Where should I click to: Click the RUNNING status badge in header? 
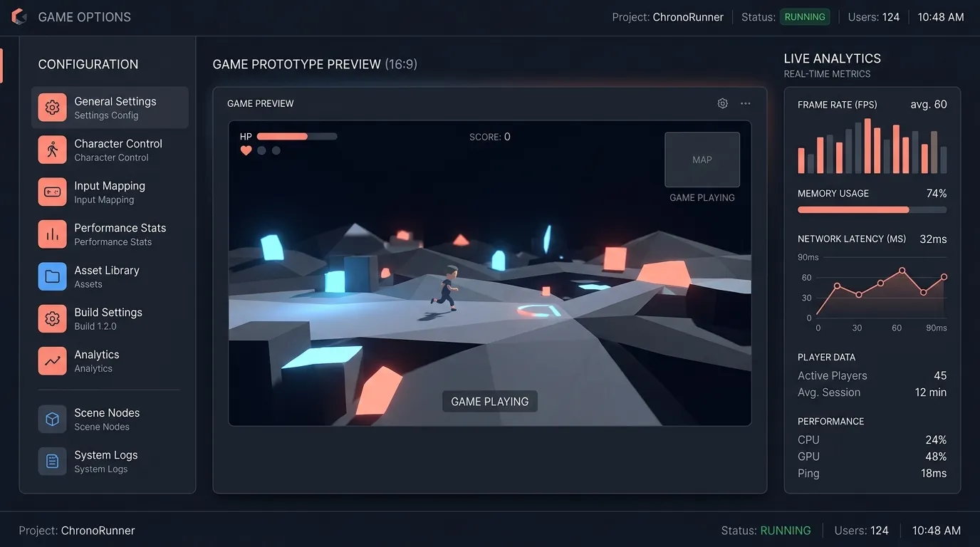coord(805,16)
